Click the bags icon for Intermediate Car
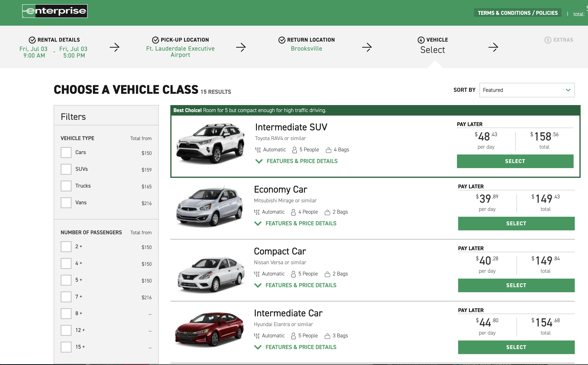The image size is (588, 365). tap(327, 336)
